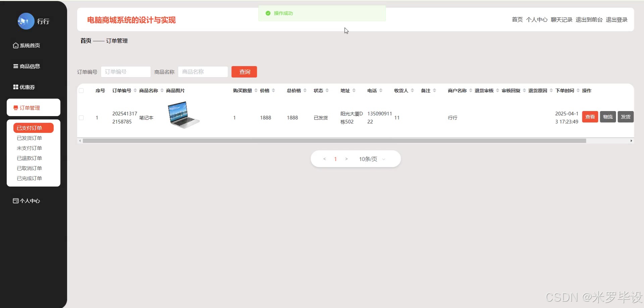The height and width of the screenshot is (308, 644).
Task: Check the checkbox for order row 1
Action: [81, 118]
